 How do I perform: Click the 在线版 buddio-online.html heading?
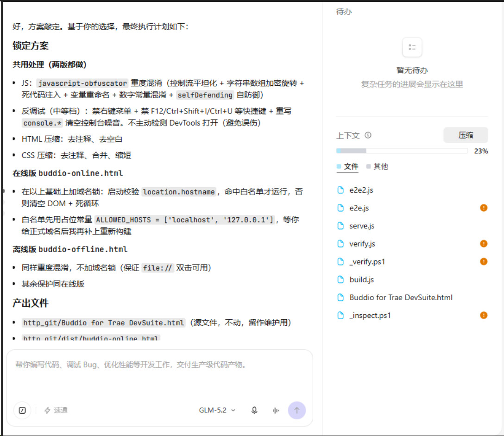(x=68, y=173)
